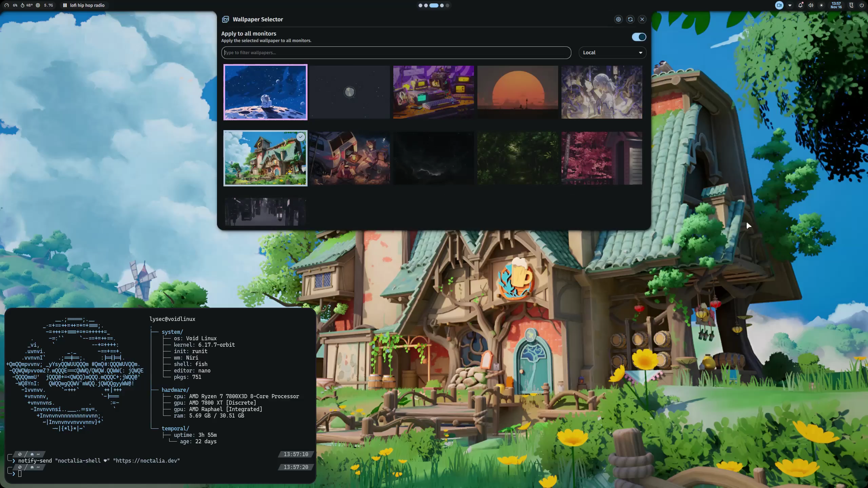The width and height of the screenshot is (868, 488).
Task: Close the Wallpaper Selector panel
Action: [642, 19]
